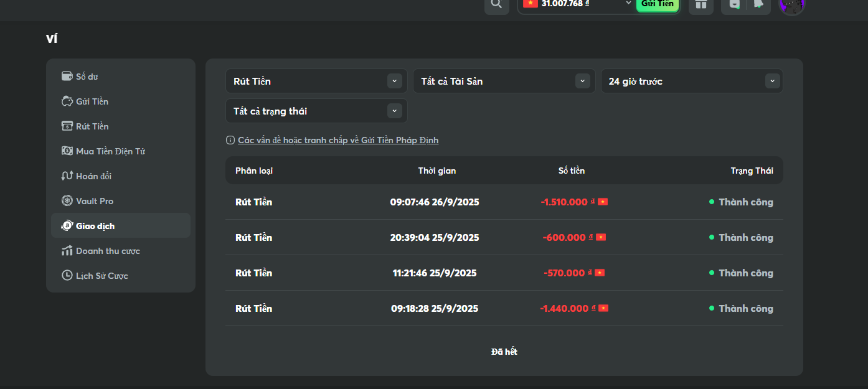The image size is (868, 389).
Task: Click the green Gửi Tiền button in header
Action: point(657,4)
